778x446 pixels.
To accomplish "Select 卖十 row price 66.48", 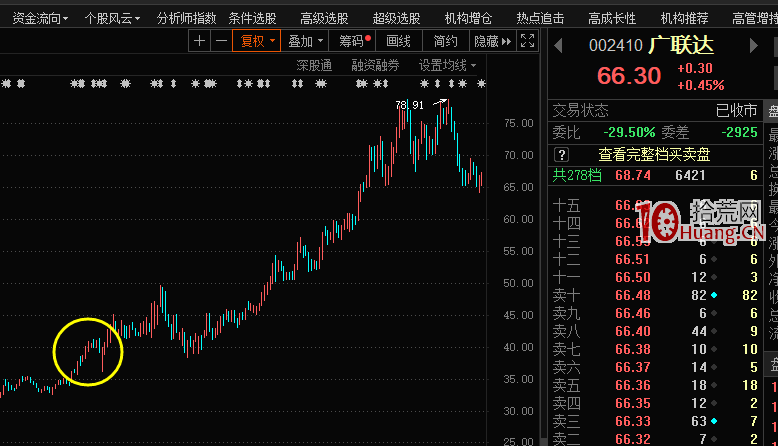I will [x=633, y=295].
